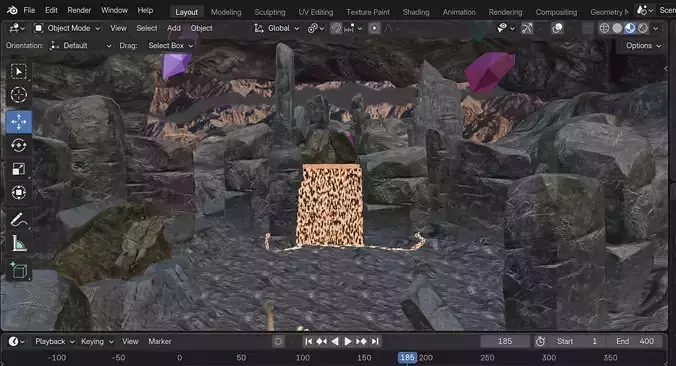The image size is (676, 366).
Task: Open the File menu
Action: pyautogui.click(x=29, y=10)
